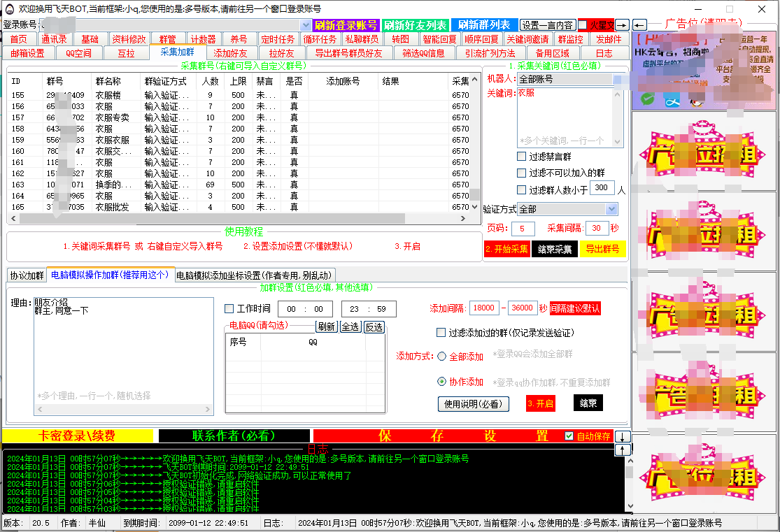This screenshot has height=532, width=780.
Task: Click the black 结束 button
Action: (588, 403)
